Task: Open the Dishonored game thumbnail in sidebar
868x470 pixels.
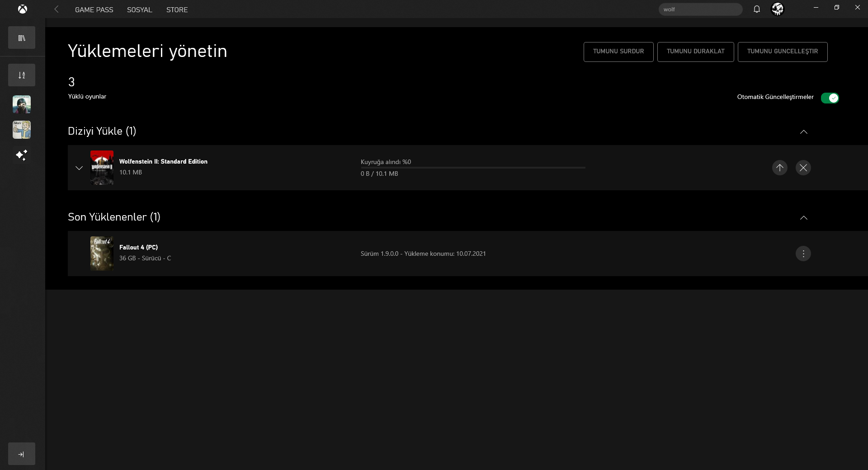Action: point(22,104)
